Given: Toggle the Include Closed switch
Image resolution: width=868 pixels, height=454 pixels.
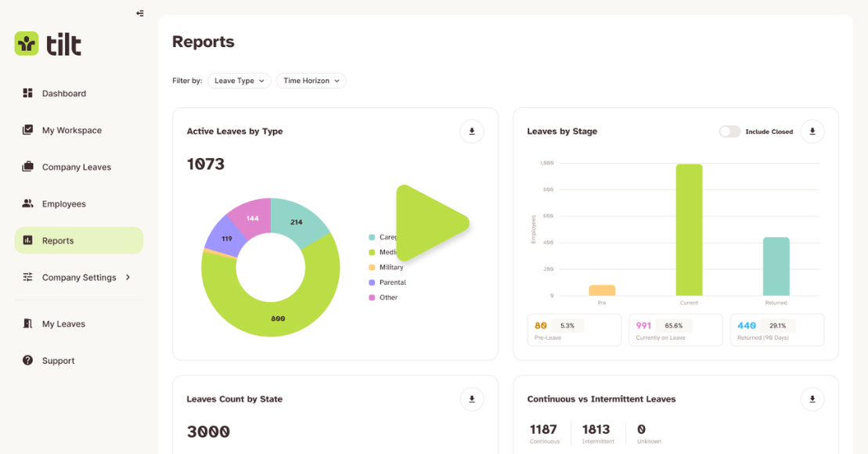Looking at the screenshot, I should (x=729, y=132).
